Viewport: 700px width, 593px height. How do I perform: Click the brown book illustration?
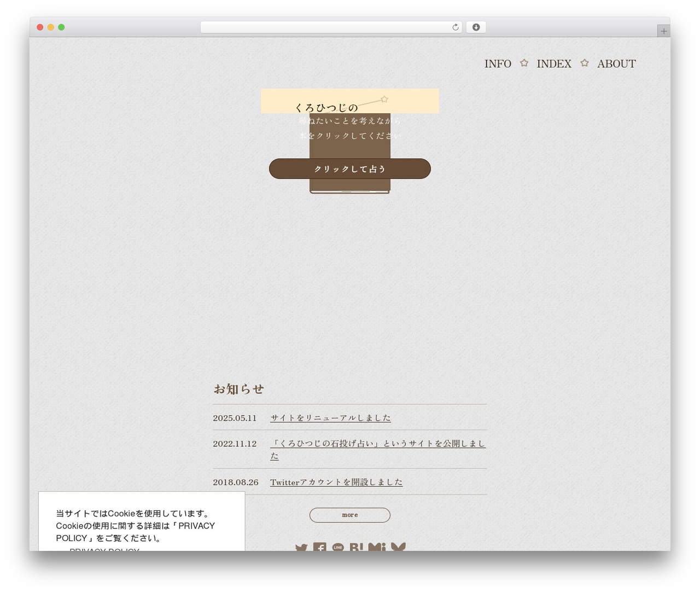[350, 153]
